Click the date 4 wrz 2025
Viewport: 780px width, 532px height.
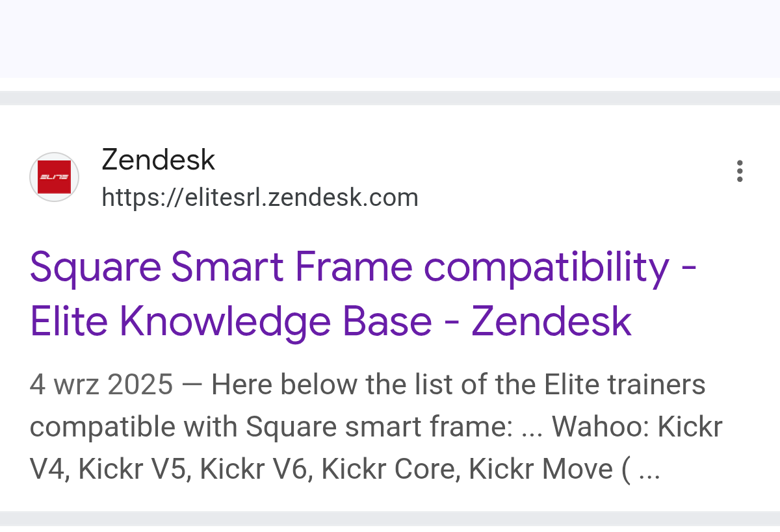[101, 385]
